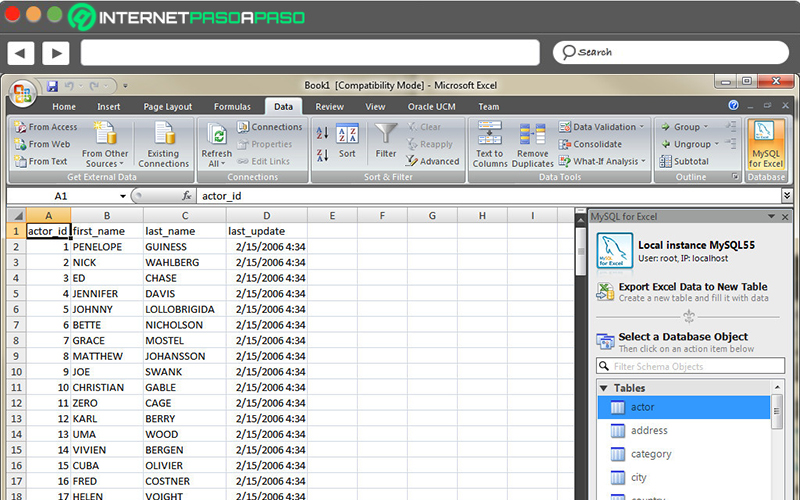The image size is (800, 500).
Task: Click the Text to Columns icon
Action: (x=489, y=134)
